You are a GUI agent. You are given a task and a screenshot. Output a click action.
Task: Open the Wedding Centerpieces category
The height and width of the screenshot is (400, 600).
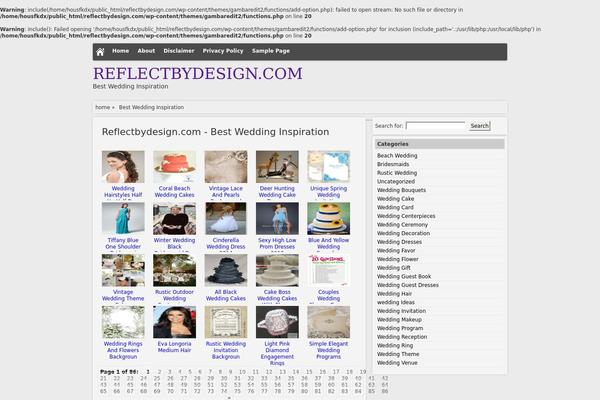[x=406, y=216]
